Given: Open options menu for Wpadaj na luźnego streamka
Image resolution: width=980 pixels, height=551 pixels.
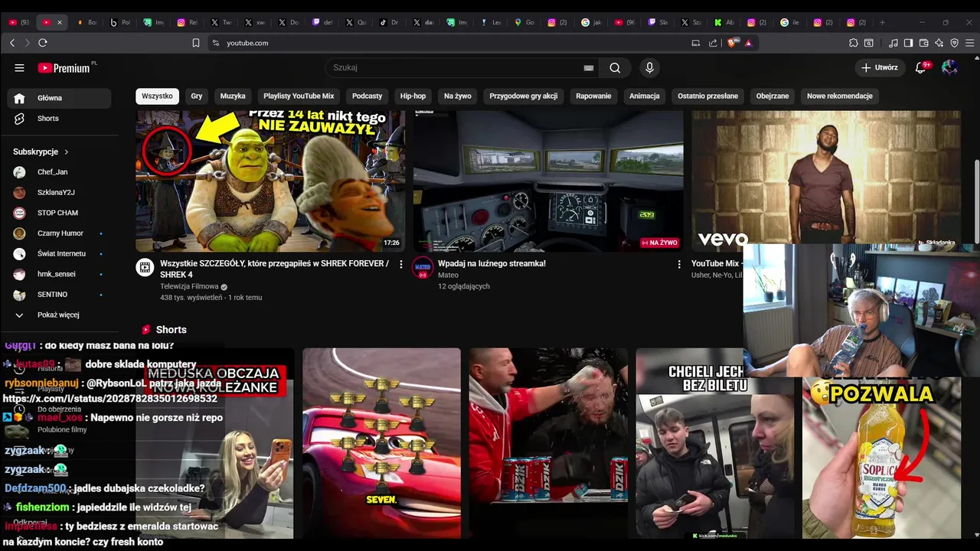Looking at the screenshot, I should [x=678, y=264].
